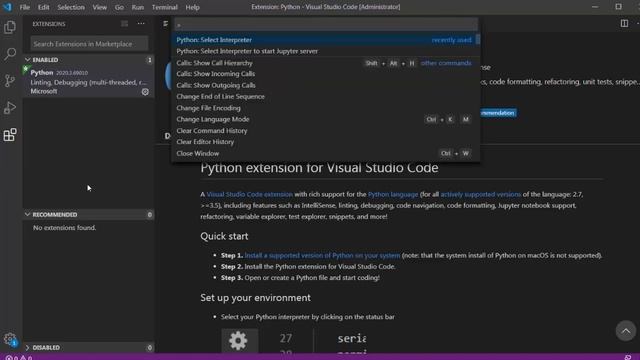Run Calls: Show Call Hierarchy command
This screenshot has height=360, width=640.
pyautogui.click(x=326, y=63)
